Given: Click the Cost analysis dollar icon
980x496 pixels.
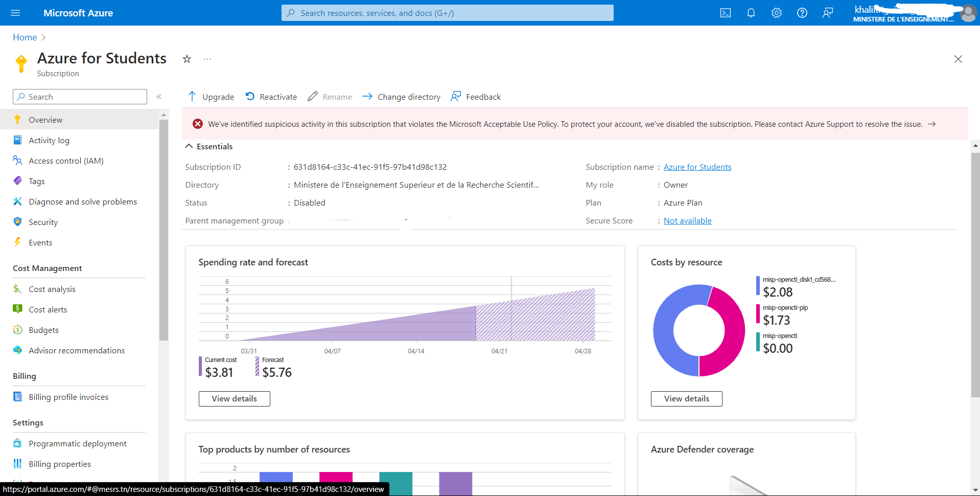Looking at the screenshot, I should click(17, 288).
